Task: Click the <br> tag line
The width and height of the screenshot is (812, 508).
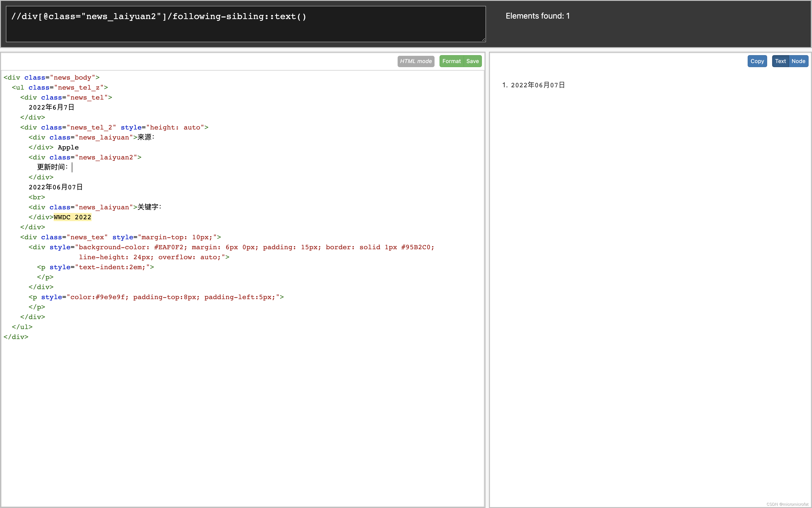Action: [x=37, y=197]
